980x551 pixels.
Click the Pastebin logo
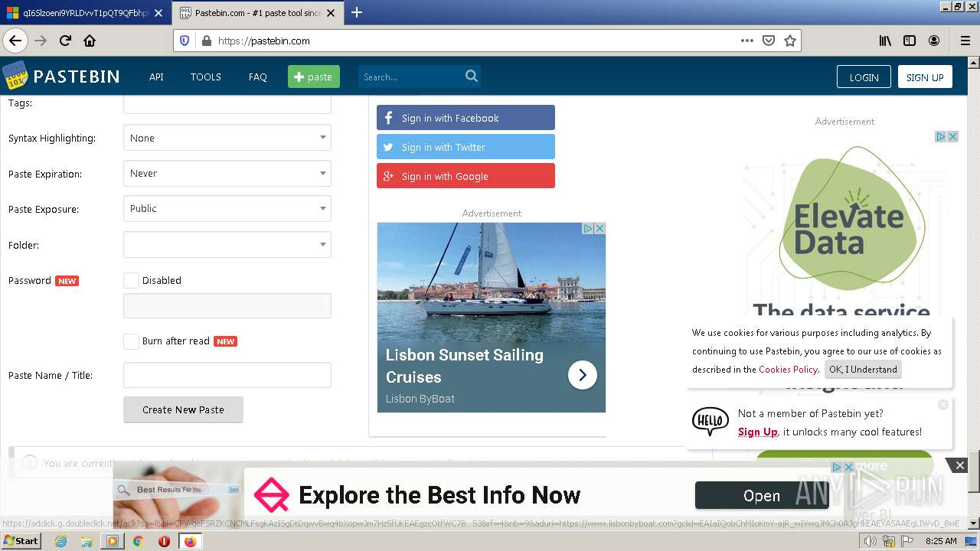coord(60,76)
